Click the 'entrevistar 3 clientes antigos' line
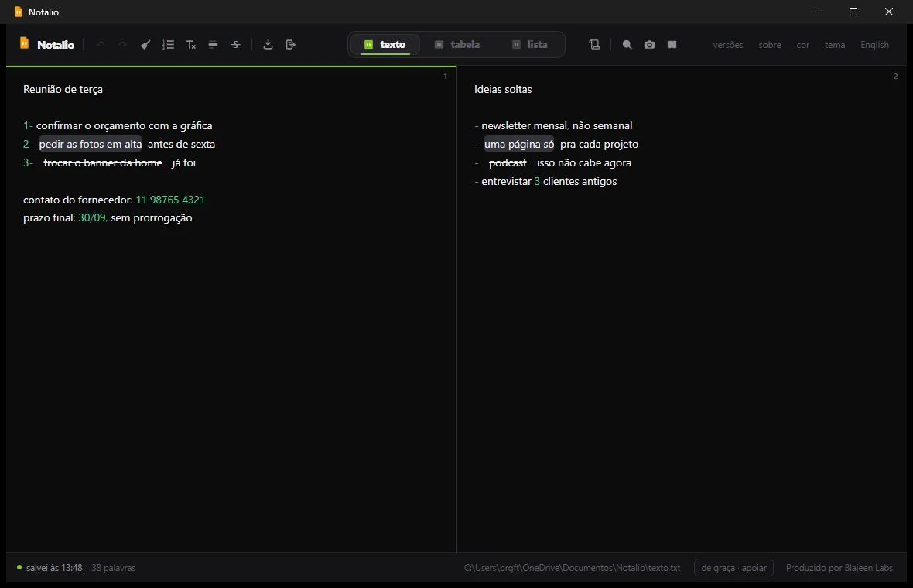This screenshot has height=588, width=913. (x=545, y=181)
